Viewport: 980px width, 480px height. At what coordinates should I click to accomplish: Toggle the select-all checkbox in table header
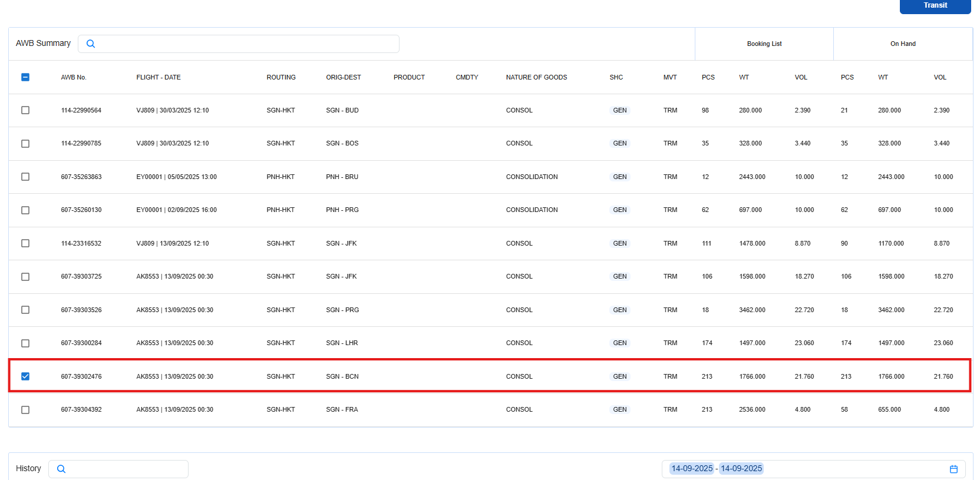pos(25,77)
